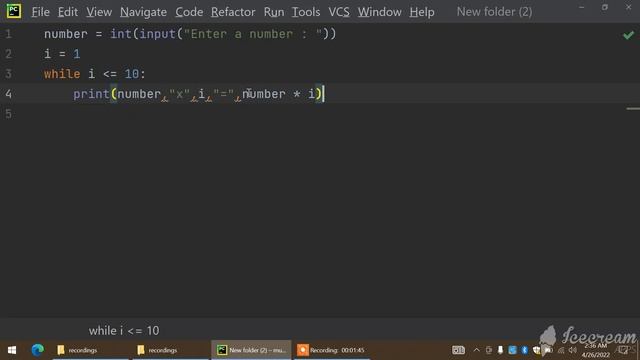Open the Refactor menu
The height and width of the screenshot is (360, 640).
[233, 12]
